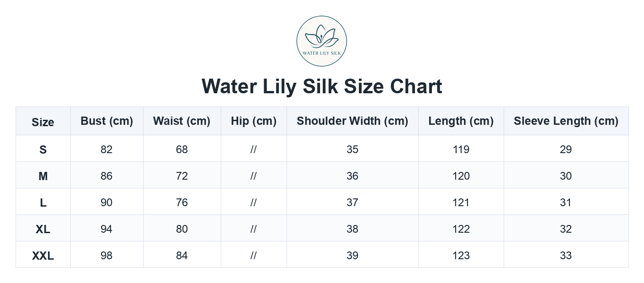
Task: Click the XL size row label
Action: (x=43, y=229)
